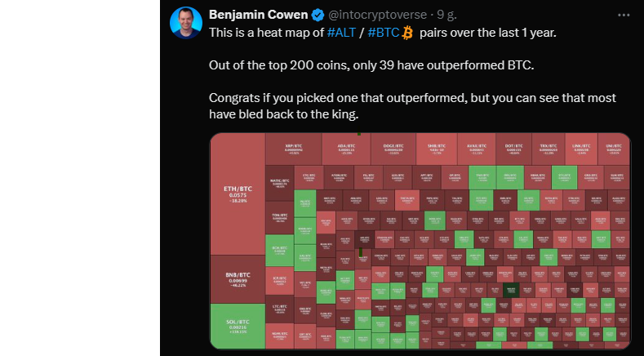This screenshot has height=356, width=644.
Task: Pick the green SOL/BTC tile
Action: click(238, 327)
